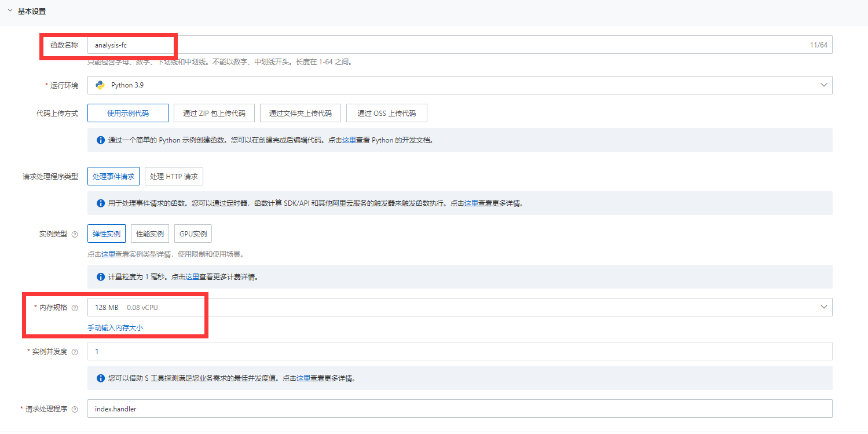Viewport: 868px width, 434px height.
Task: Click the 请求处理程序 index.handler field
Action: (460, 409)
